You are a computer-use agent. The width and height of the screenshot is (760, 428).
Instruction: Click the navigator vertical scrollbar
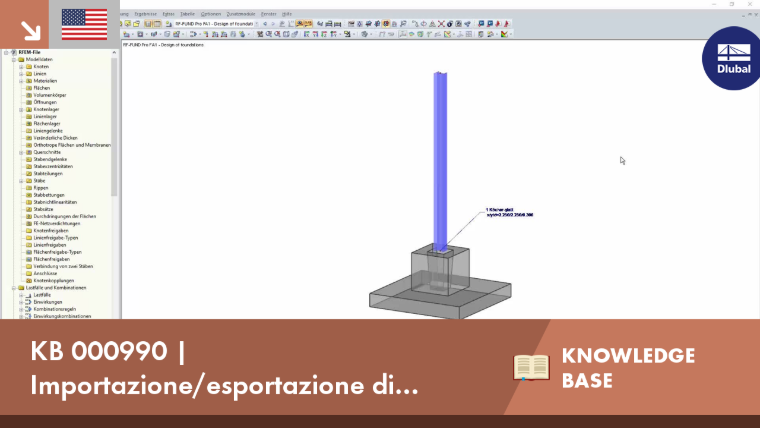coord(114,126)
